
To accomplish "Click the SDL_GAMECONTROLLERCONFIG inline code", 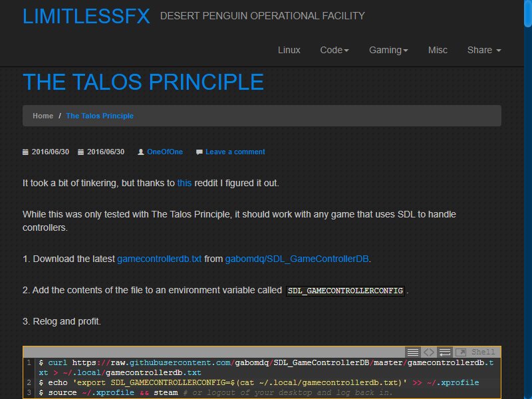I will (345, 291).
